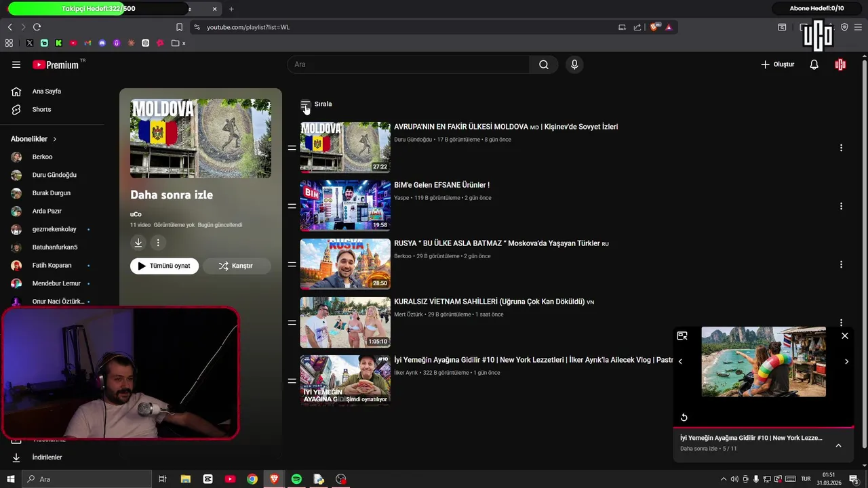Viewport: 868px width, 488px height.
Task: Open a new browser tab
Action: tap(231, 9)
